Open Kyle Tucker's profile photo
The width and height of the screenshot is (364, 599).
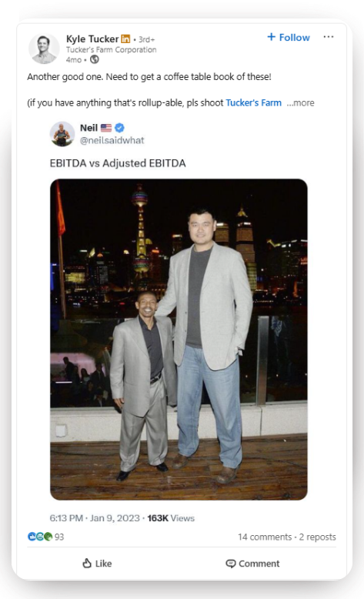(44, 49)
